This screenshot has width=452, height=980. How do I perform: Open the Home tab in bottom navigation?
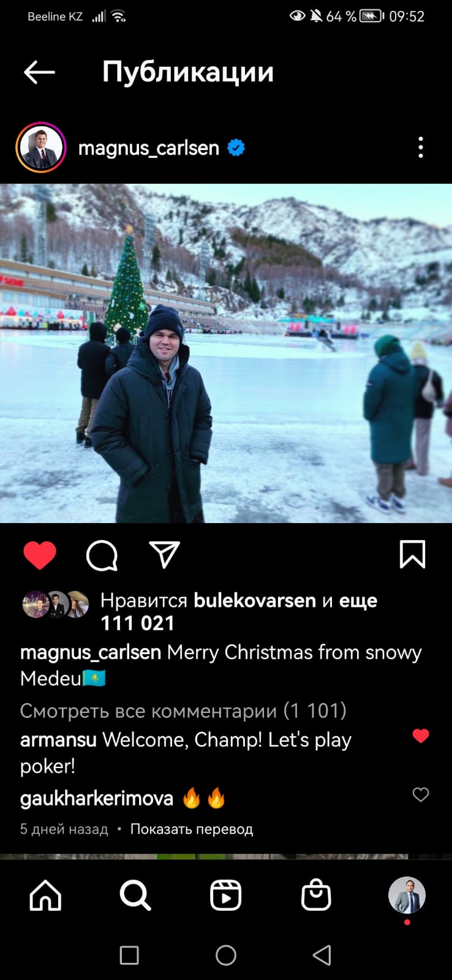46,895
